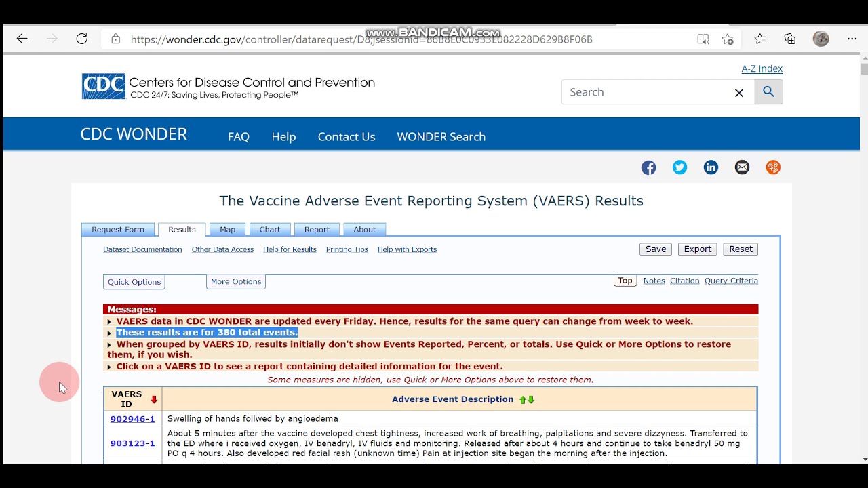Image resolution: width=868 pixels, height=488 pixels.
Task: Jump to the Citation section
Action: [x=684, y=281]
